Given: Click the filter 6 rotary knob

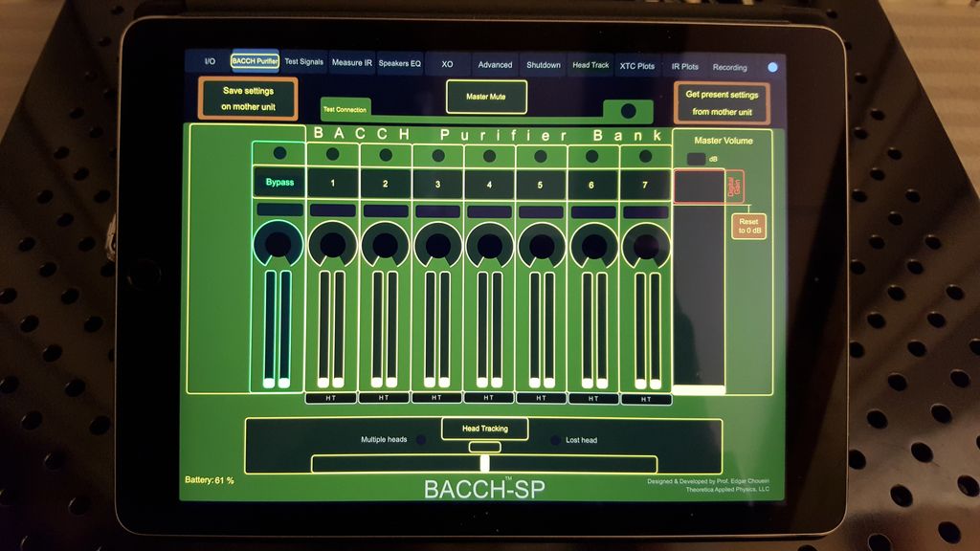Looking at the screenshot, I should (593, 247).
